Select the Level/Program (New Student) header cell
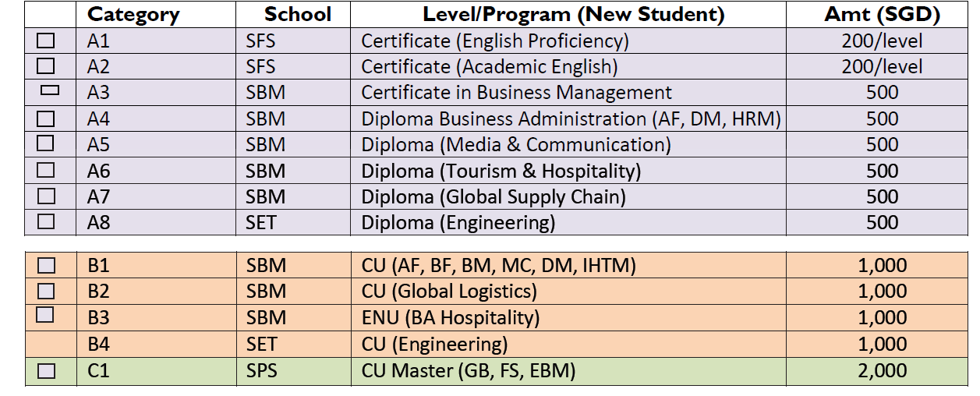The width and height of the screenshot is (980, 396). point(574,14)
